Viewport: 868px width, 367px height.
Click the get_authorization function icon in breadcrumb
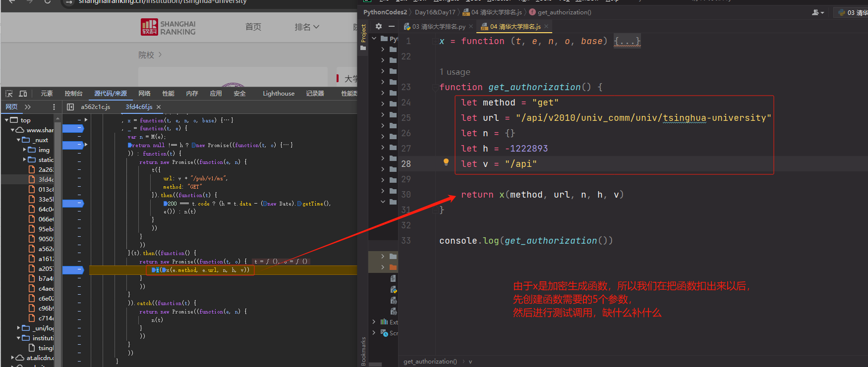click(532, 12)
